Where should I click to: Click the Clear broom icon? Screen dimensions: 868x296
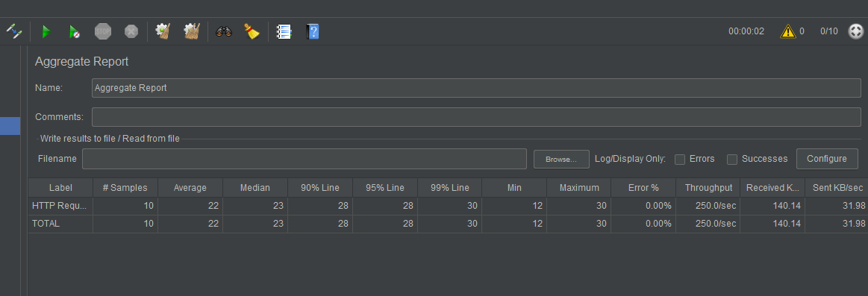[x=163, y=31]
